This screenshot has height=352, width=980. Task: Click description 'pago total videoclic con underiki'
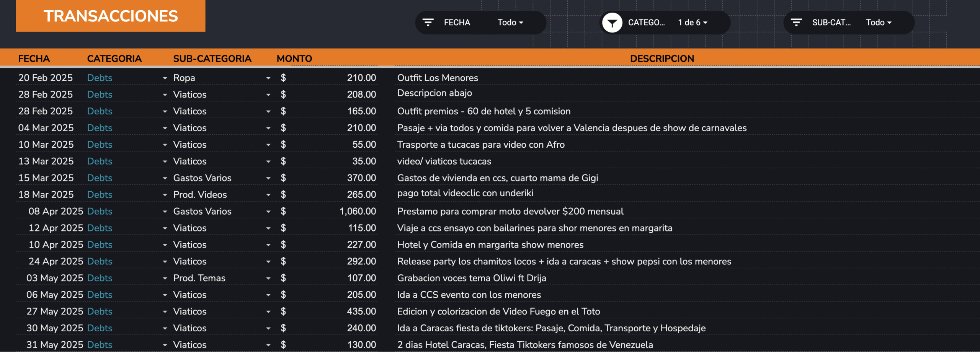click(x=465, y=193)
